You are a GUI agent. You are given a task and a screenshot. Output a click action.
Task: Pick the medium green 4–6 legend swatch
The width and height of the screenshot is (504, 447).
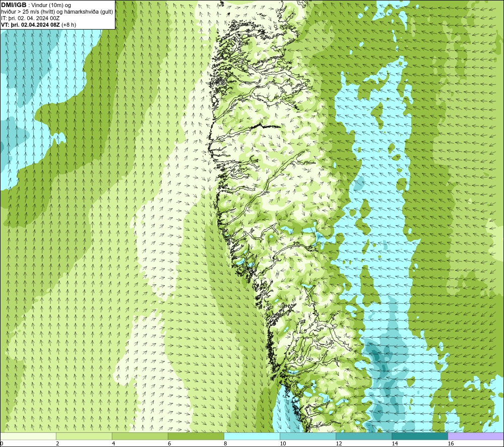tap(140, 436)
